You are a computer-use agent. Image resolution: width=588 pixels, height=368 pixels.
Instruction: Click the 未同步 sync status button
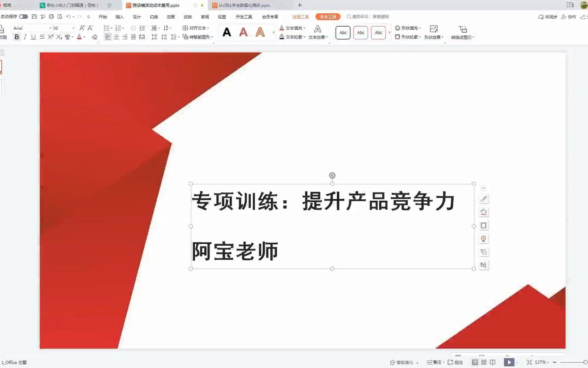(x=548, y=17)
